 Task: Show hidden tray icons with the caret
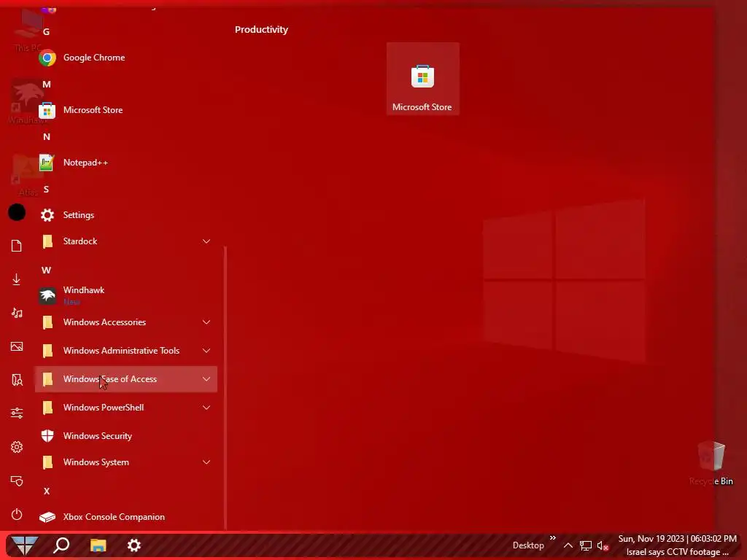point(568,545)
